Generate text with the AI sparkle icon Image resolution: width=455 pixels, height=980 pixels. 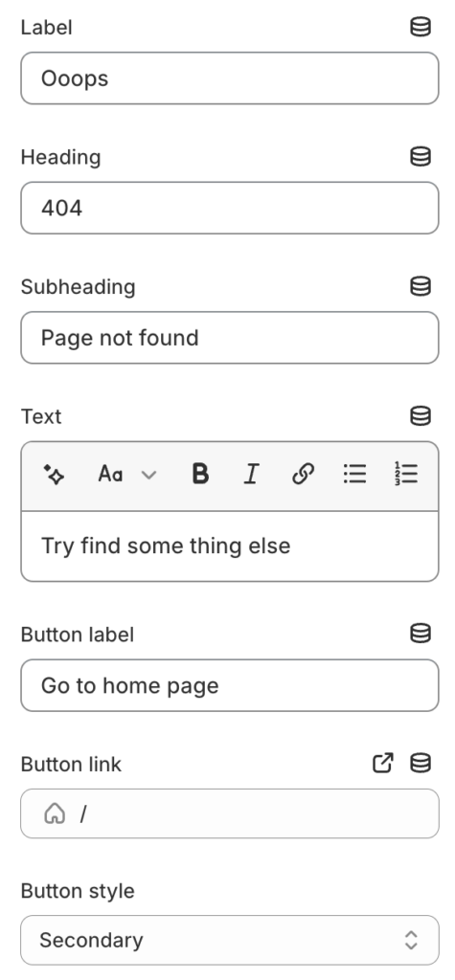54,475
